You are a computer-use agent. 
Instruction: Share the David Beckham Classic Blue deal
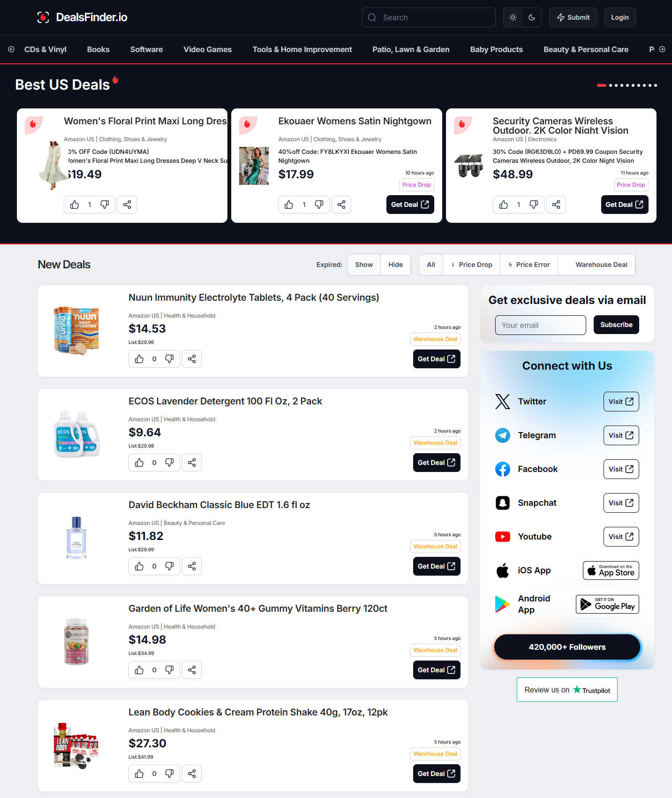coord(192,566)
